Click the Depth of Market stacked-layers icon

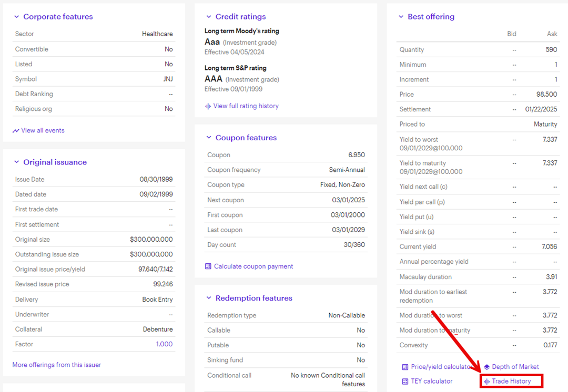486,367
